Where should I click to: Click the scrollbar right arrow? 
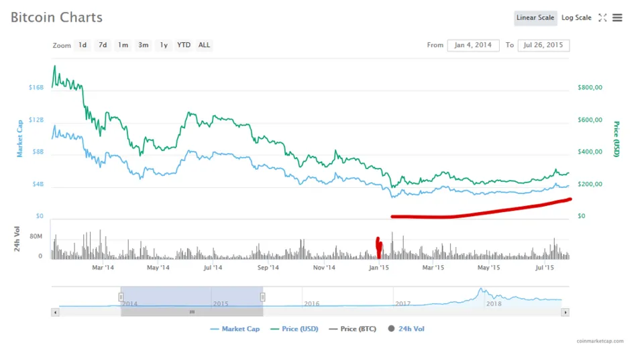566,312
